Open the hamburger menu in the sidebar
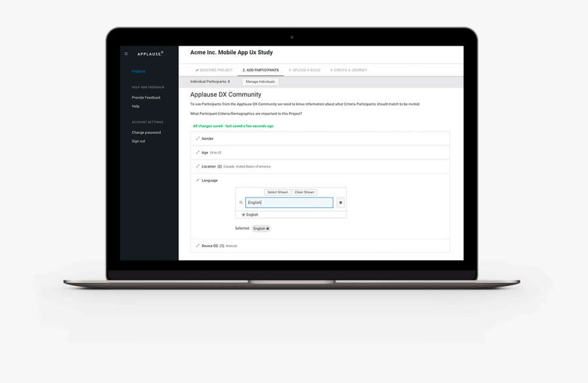This screenshot has width=588, height=383. [126, 54]
